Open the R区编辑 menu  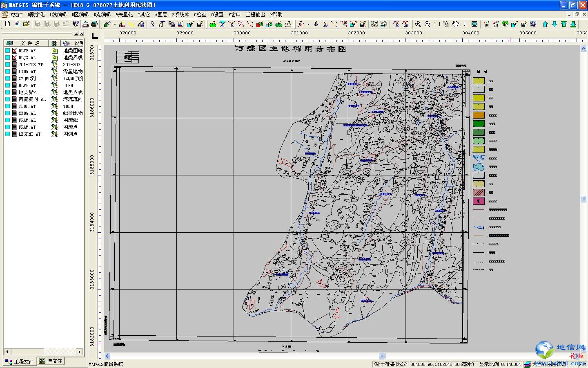tap(80, 14)
